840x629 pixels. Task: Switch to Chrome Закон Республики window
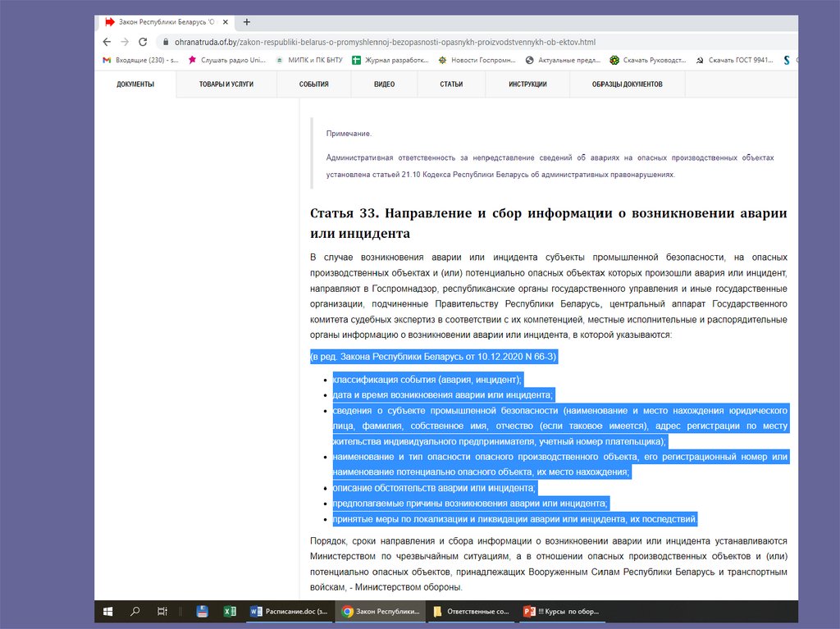coord(381,611)
